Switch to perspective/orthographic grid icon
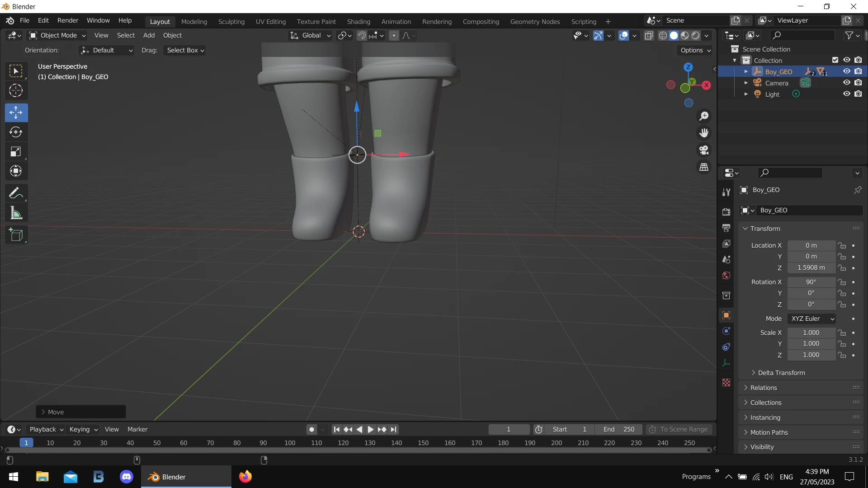The width and height of the screenshot is (868, 488). 704,167
